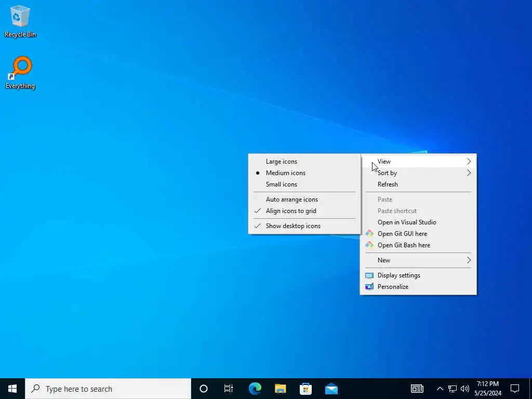Select the Everything search shortcut icon

point(20,72)
